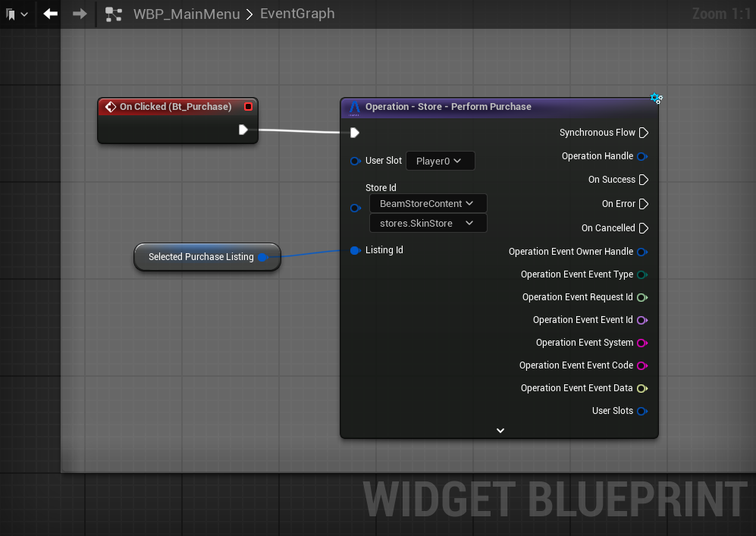Click the gear icon on Perform Purchase node

pyautogui.click(x=656, y=99)
